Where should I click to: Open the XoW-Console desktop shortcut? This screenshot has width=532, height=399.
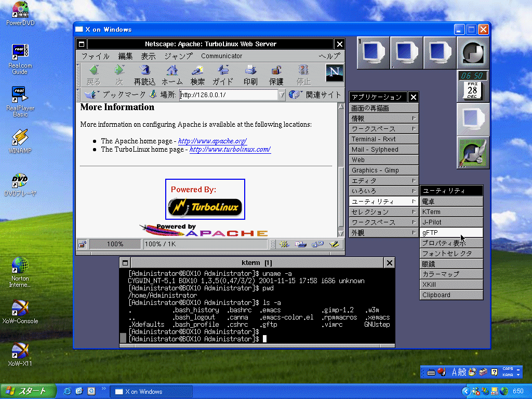coord(20,312)
